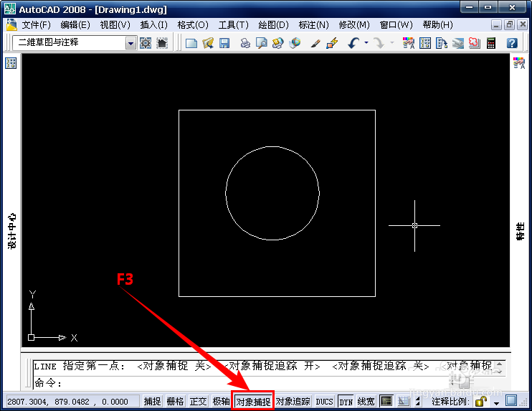Open the 二维草图与注释 workspace dropdown

click(x=130, y=43)
